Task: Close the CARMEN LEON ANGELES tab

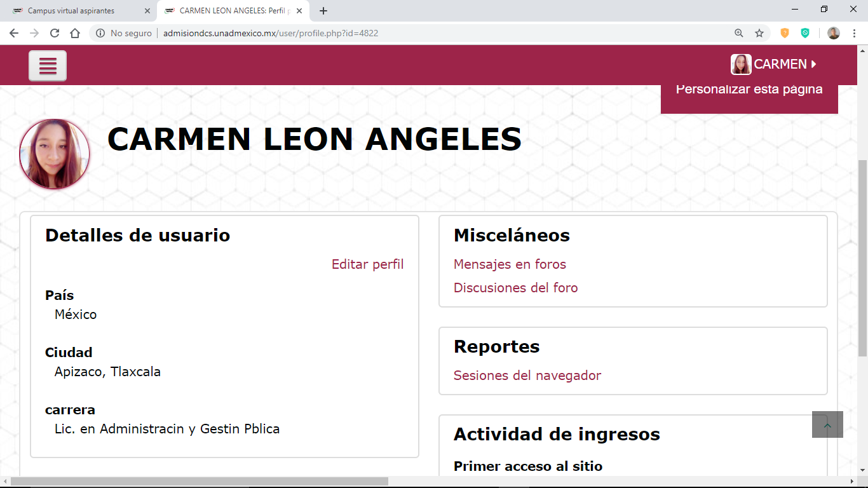Action: (299, 11)
